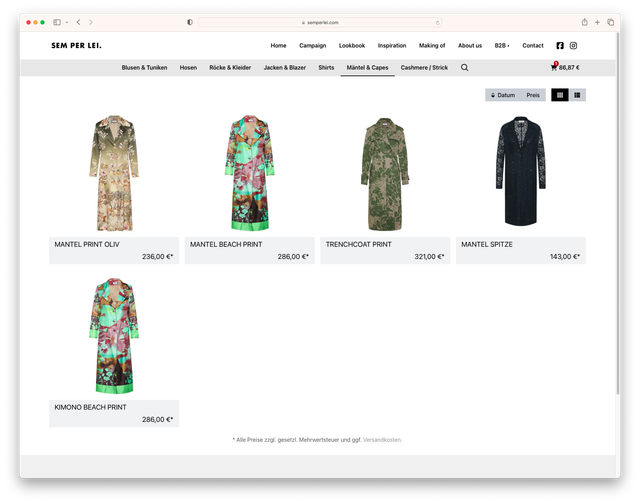Image resolution: width=640 pixels, height=504 pixels.
Task: Sort products by Preis
Action: 533,95
